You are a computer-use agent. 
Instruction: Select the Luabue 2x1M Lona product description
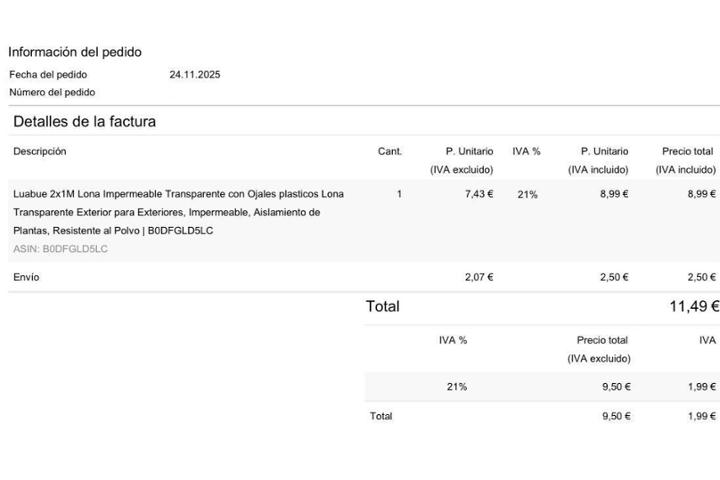(178, 212)
